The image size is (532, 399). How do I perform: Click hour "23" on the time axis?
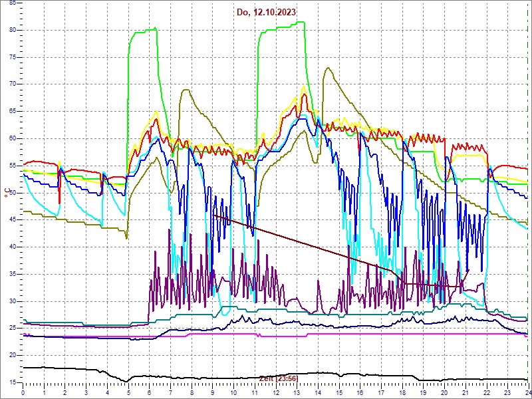(507, 392)
